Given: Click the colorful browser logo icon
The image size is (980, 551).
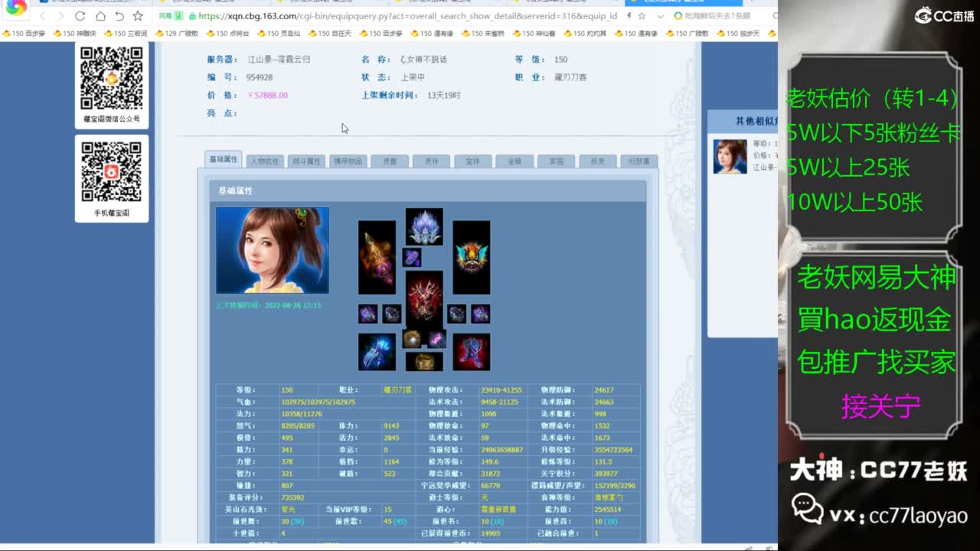Looking at the screenshot, I should (16, 7).
